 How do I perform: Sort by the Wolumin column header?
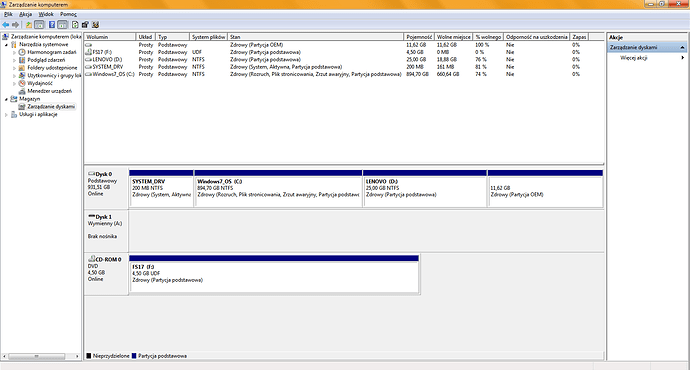110,37
